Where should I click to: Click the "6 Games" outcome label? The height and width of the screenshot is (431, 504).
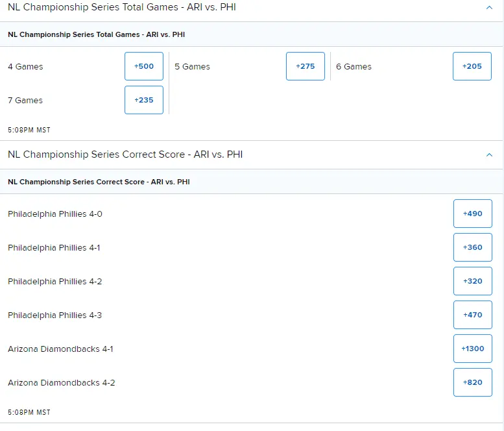354,66
